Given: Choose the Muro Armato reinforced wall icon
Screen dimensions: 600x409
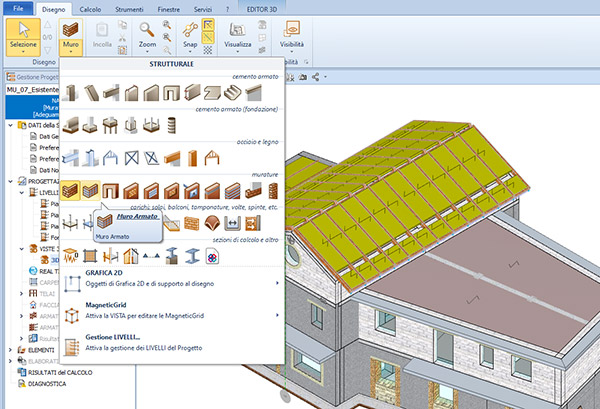Looking at the screenshot, I should 90,191.
